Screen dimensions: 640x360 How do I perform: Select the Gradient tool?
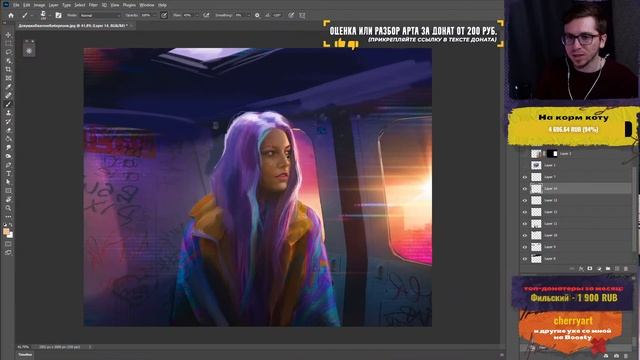(8, 139)
